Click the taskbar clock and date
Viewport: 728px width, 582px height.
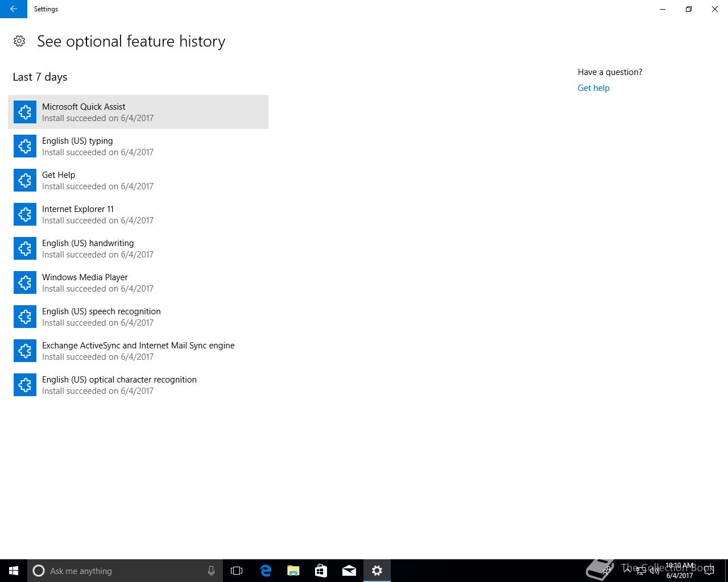(680, 571)
